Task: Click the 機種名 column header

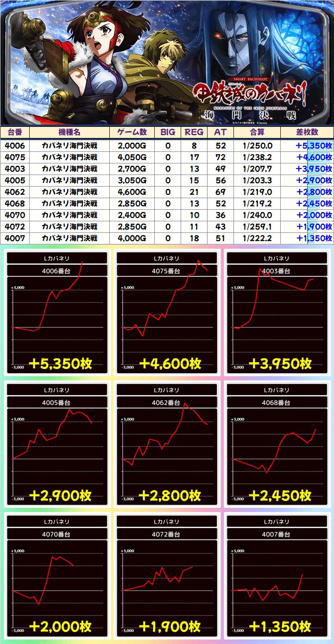Action: pyautogui.click(x=69, y=132)
